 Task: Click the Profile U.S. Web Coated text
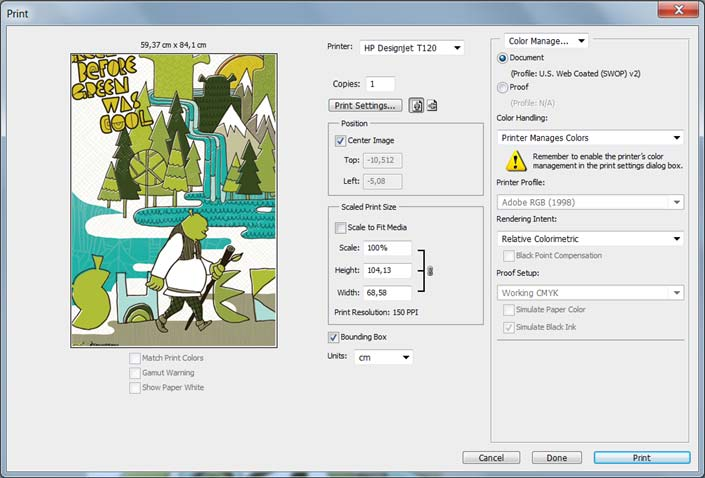pyautogui.click(x=575, y=74)
